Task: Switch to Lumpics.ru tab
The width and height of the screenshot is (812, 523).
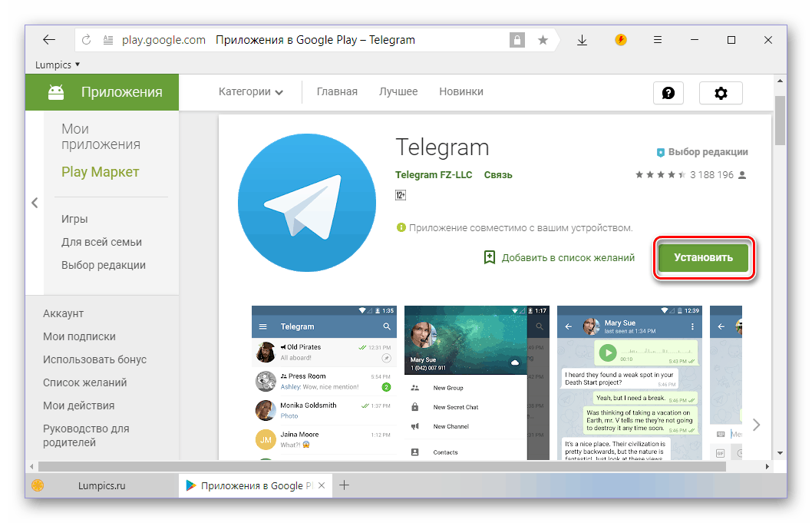Action: [101, 485]
